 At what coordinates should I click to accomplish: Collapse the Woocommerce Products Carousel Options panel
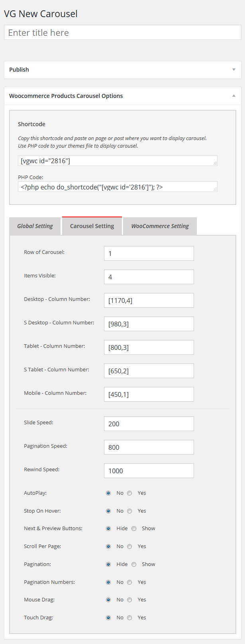tap(234, 96)
